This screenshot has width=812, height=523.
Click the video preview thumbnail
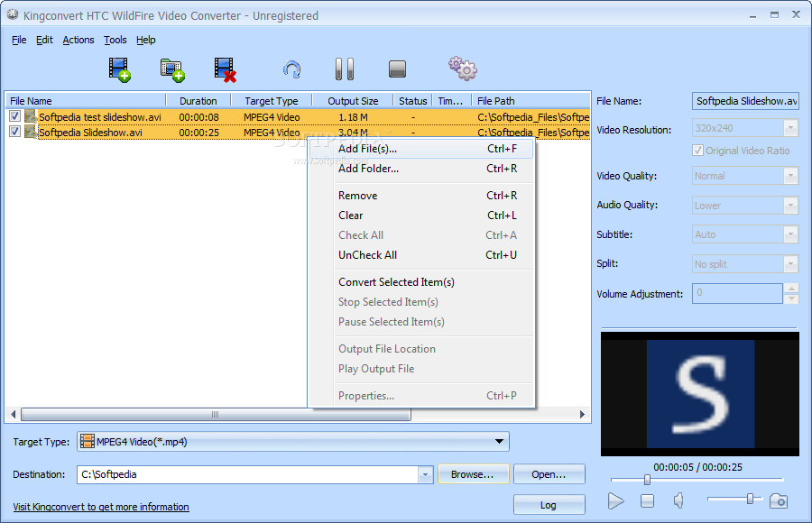tap(700, 394)
